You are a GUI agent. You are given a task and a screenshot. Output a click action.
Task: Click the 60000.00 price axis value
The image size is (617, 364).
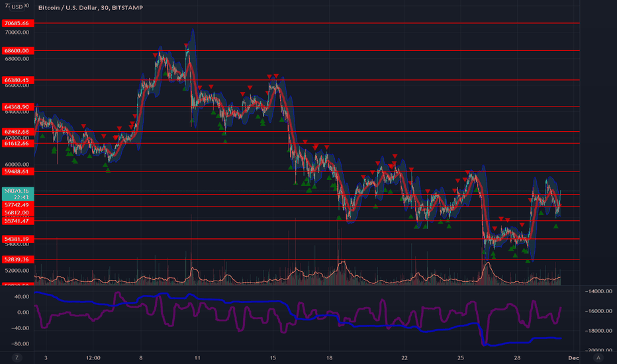tap(17, 165)
